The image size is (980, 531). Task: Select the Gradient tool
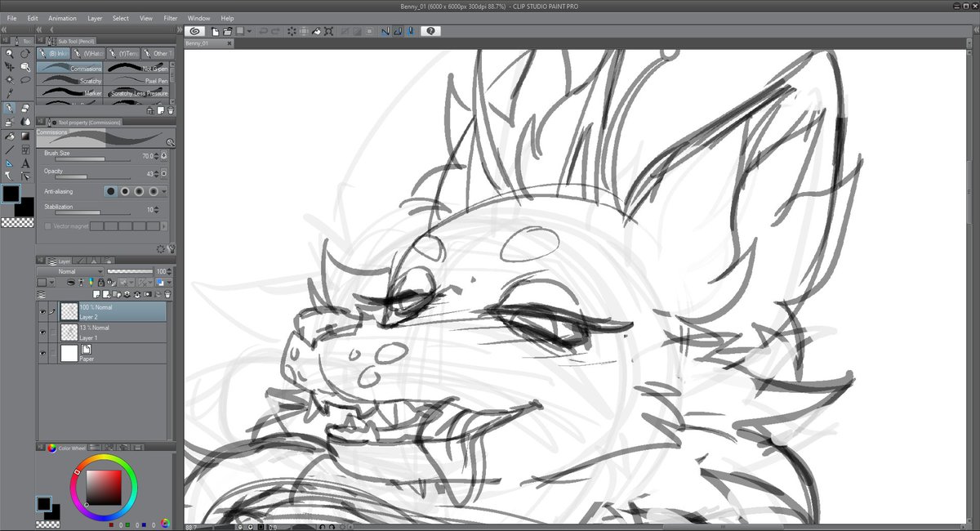pyautogui.click(x=25, y=136)
